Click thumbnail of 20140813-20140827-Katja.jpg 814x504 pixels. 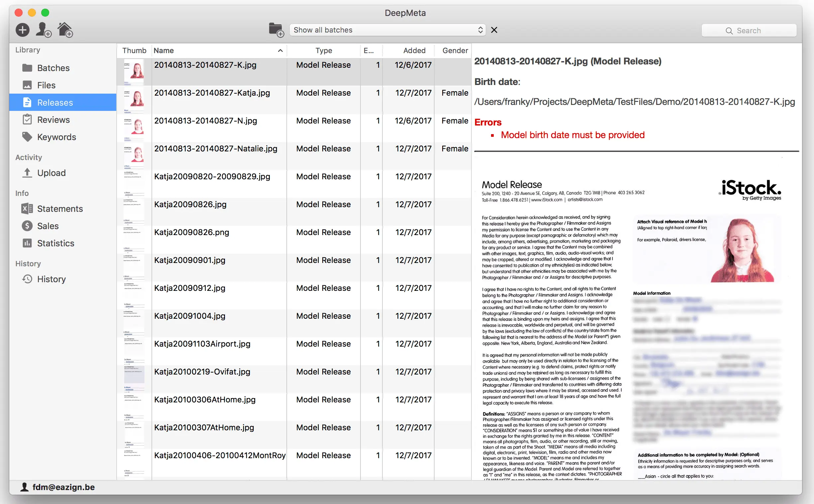pyautogui.click(x=134, y=100)
